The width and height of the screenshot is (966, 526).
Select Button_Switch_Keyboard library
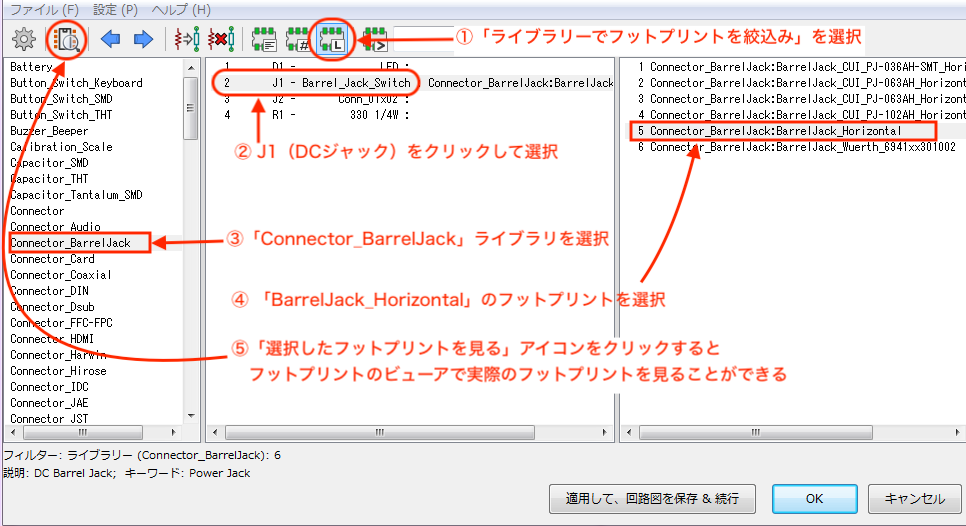click(x=76, y=83)
